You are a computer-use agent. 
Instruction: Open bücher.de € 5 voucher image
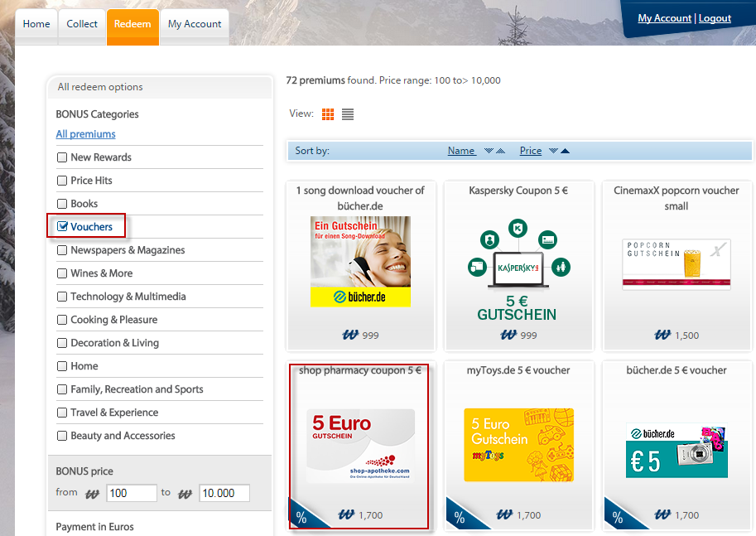point(677,451)
